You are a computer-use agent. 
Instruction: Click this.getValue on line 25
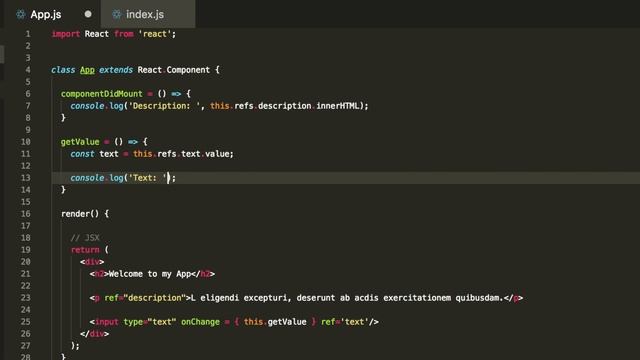[x=275, y=322]
